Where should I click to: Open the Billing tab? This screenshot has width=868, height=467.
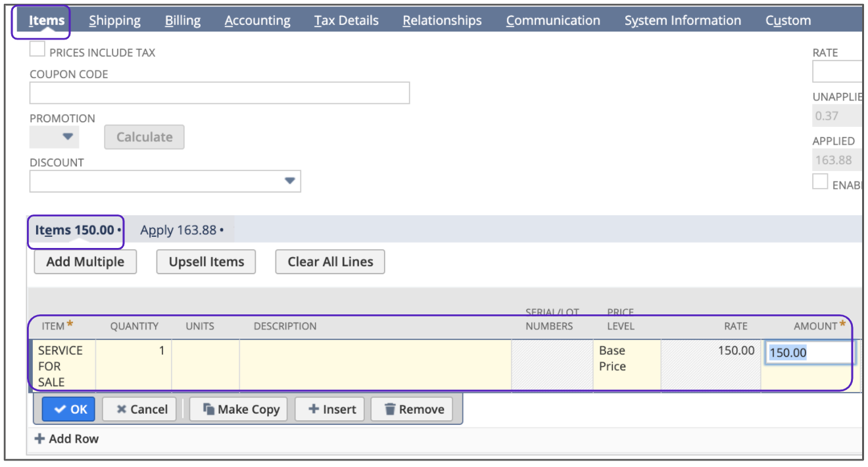pyautogui.click(x=183, y=20)
